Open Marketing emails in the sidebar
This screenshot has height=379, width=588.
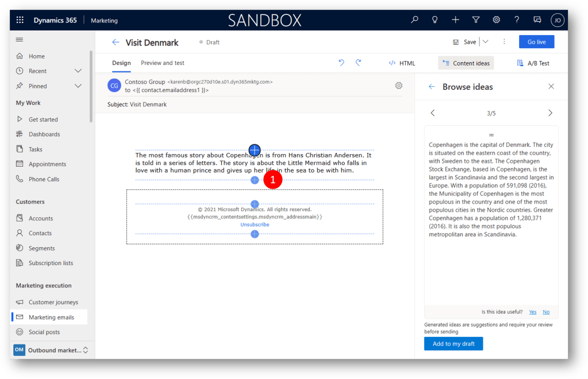(x=51, y=317)
